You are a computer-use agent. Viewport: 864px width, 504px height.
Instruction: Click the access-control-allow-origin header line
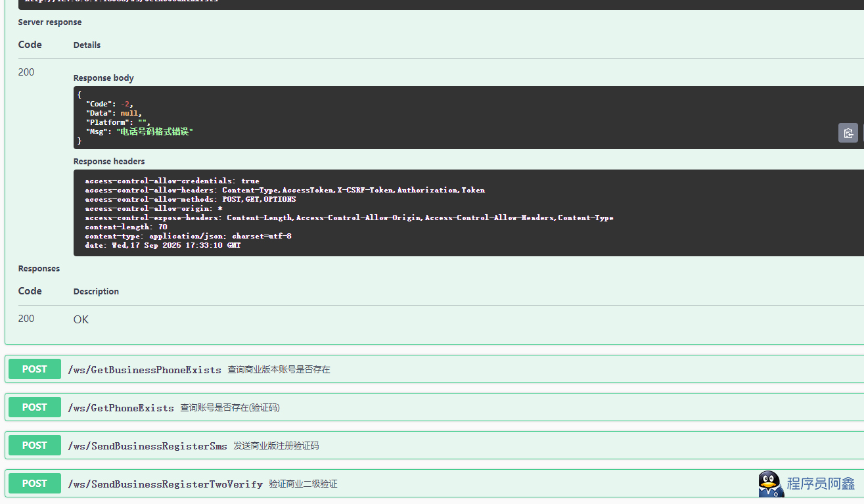153,208
